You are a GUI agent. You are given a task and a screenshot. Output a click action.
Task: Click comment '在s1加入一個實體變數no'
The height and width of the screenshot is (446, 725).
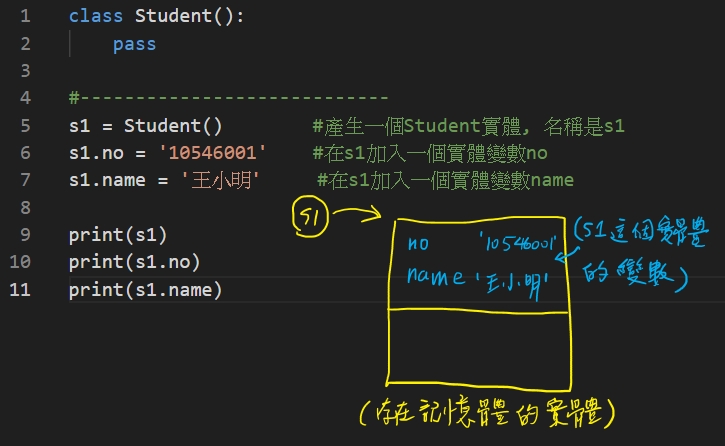(x=430, y=153)
